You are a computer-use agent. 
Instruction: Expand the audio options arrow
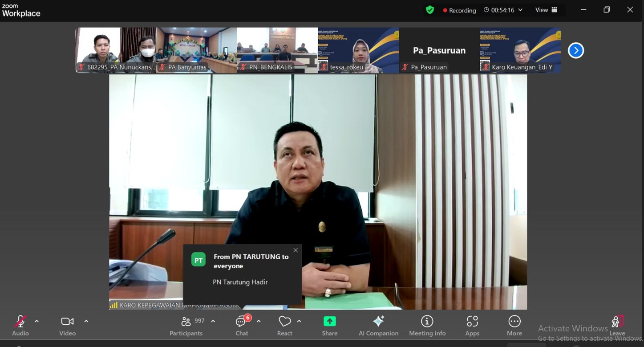(x=37, y=321)
